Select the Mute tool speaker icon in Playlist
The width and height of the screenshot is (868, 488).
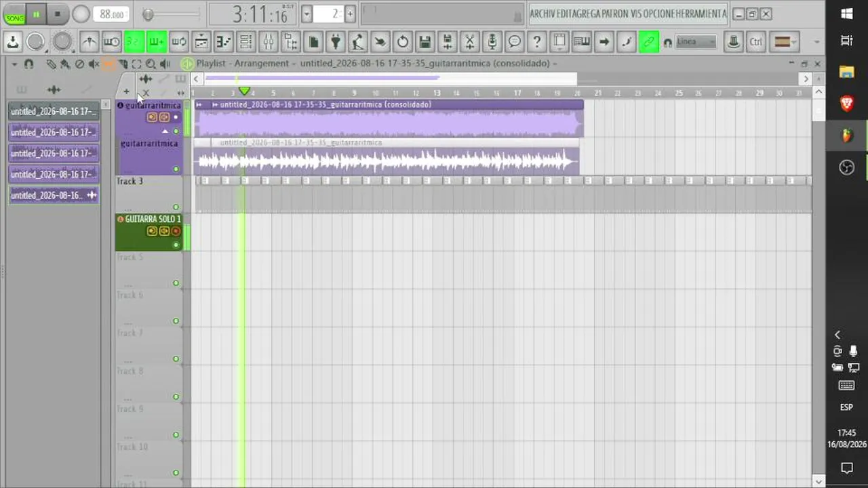[x=94, y=64]
